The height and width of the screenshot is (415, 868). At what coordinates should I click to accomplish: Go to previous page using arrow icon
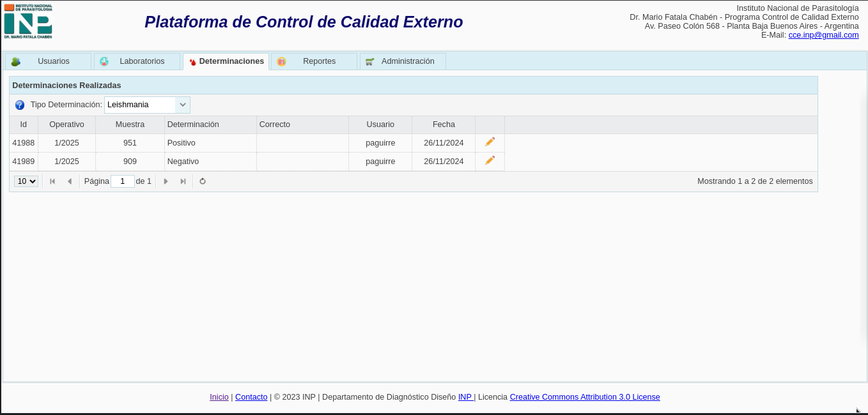click(70, 181)
